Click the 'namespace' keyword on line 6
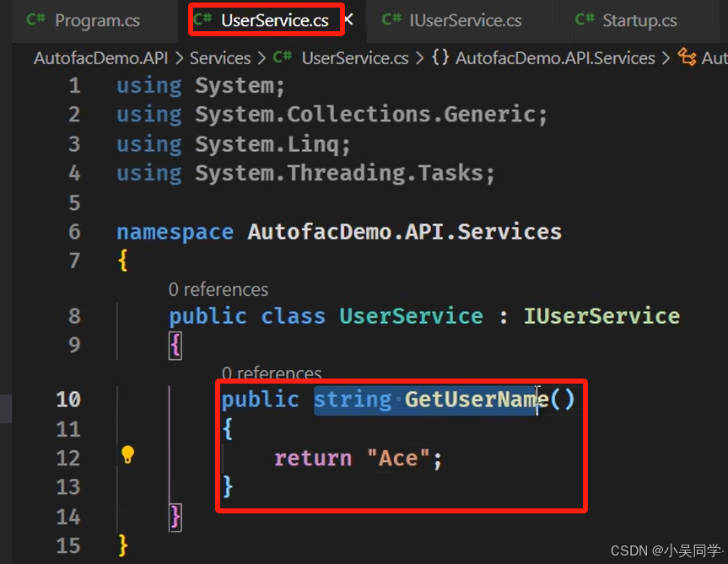The image size is (728, 564). point(175,232)
